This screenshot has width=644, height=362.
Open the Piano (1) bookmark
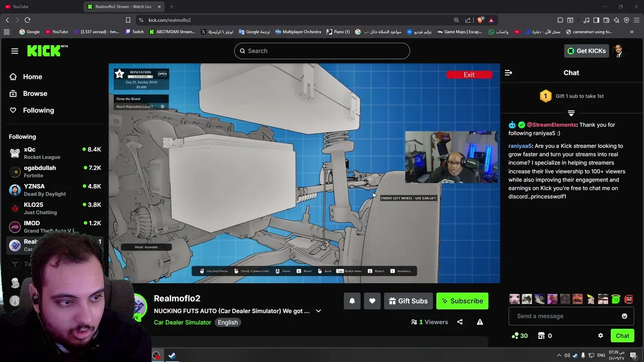tap(338, 32)
